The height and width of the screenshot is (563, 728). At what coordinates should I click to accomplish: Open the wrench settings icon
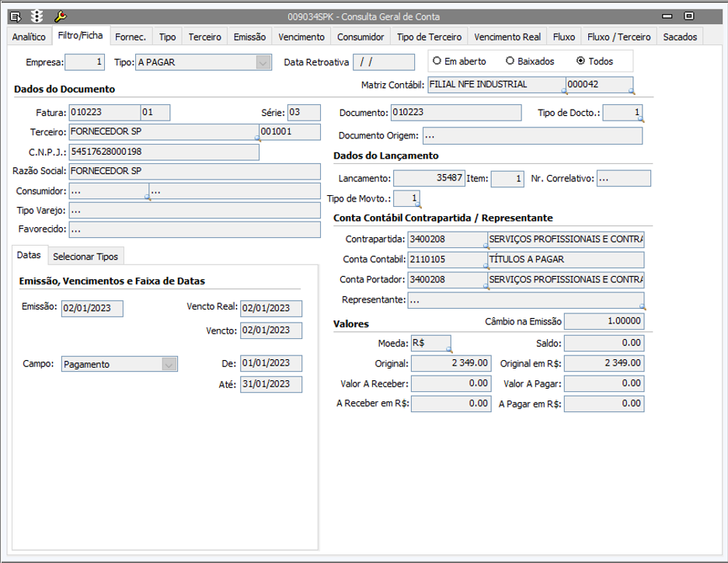point(60,16)
